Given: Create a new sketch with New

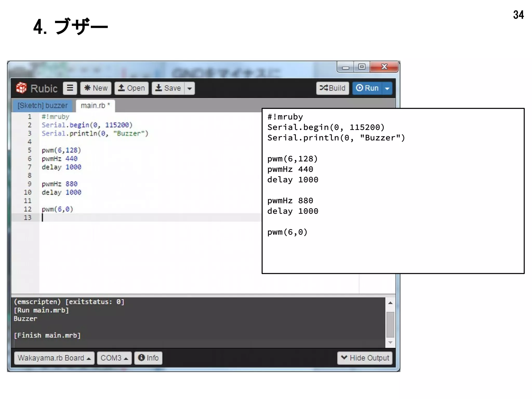Looking at the screenshot, I should (96, 88).
